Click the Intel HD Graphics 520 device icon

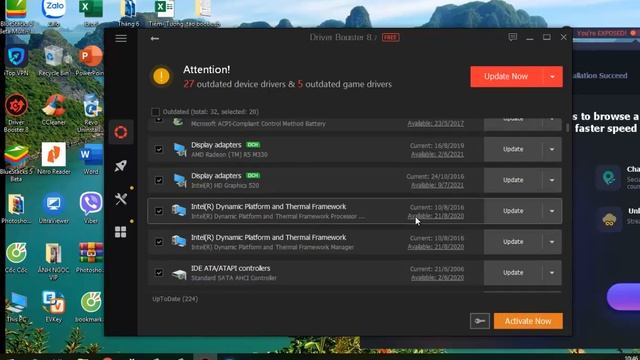[x=179, y=180]
